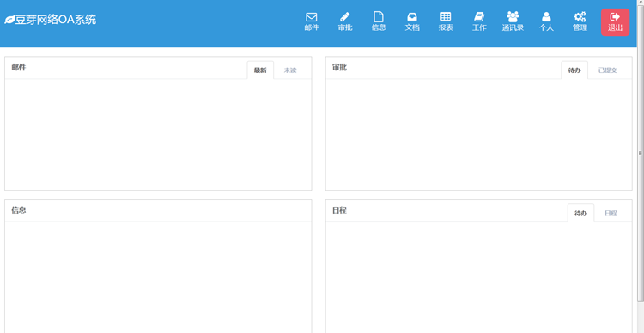Click the vertical page scrollbar
The height and width of the screenshot is (333, 644).
coord(640,153)
